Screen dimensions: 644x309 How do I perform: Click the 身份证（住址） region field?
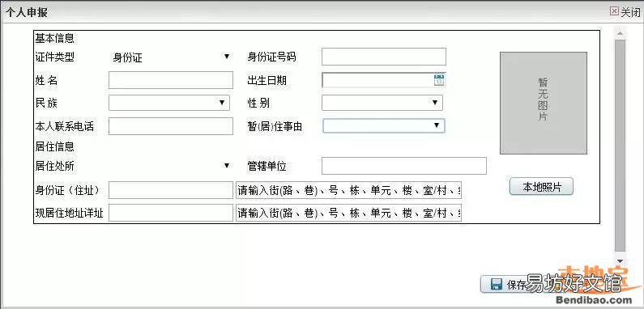tap(171, 190)
